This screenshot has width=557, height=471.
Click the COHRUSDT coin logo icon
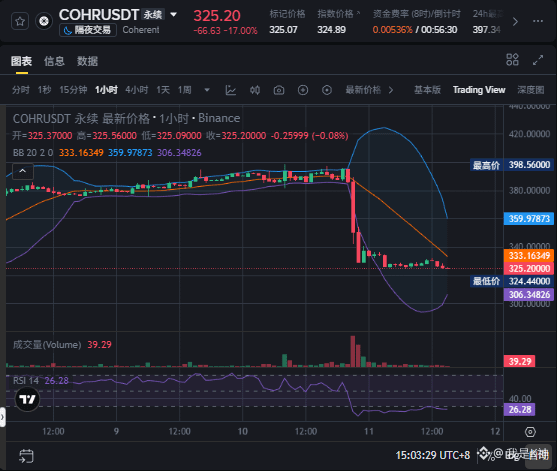tap(44, 21)
